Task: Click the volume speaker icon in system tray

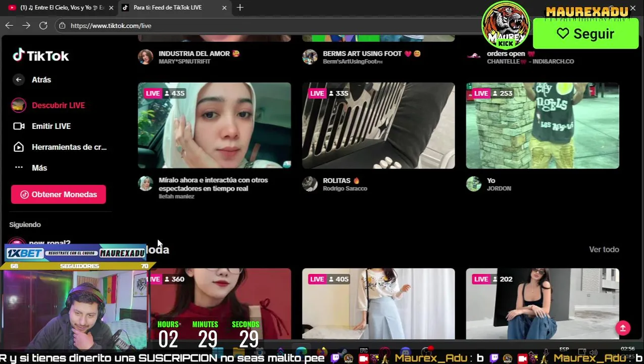Action: coord(593,352)
